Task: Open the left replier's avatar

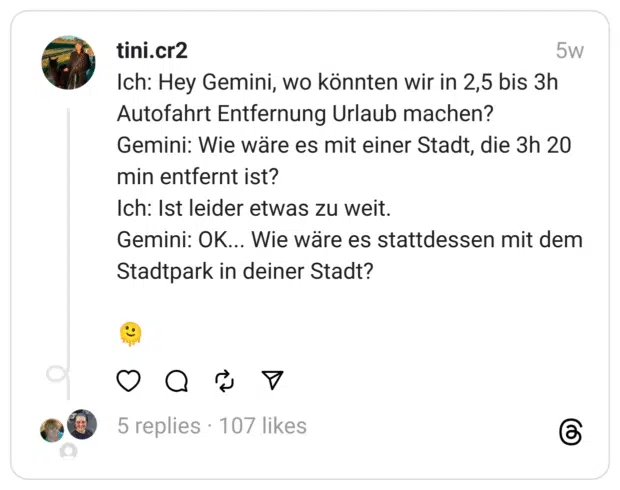Action: point(52,430)
